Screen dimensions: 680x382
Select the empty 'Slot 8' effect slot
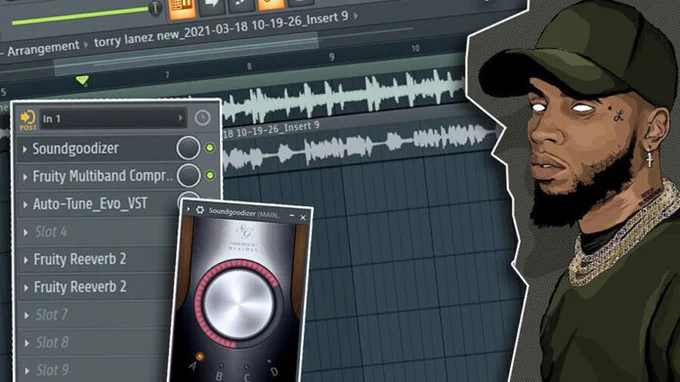(52, 343)
